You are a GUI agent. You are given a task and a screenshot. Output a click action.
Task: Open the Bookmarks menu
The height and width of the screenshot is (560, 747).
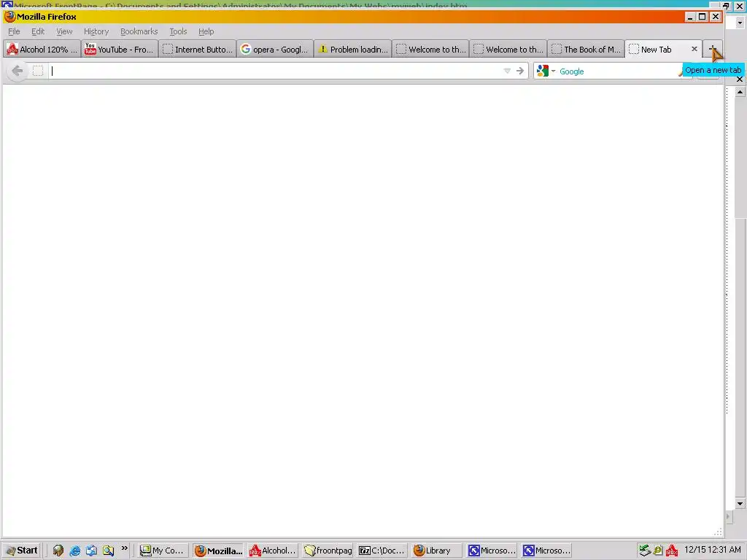[139, 31]
